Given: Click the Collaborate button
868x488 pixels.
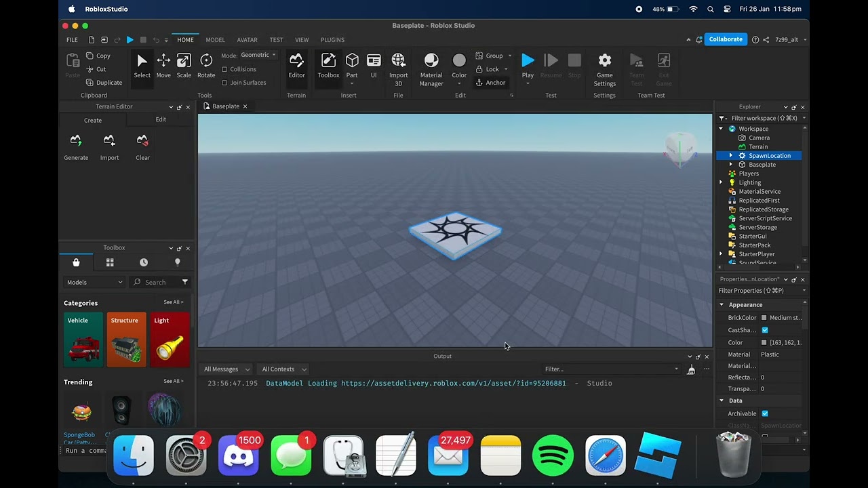Looking at the screenshot, I should pos(725,39).
